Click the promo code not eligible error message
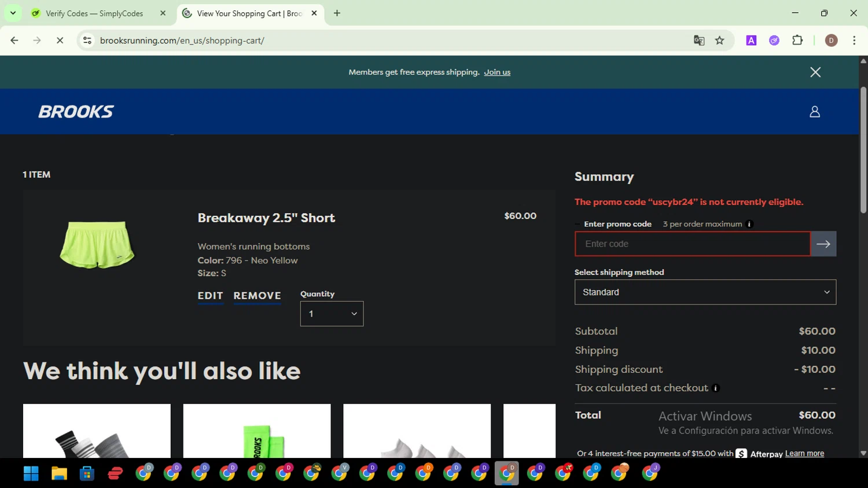868x488 pixels. tap(689, 202)
